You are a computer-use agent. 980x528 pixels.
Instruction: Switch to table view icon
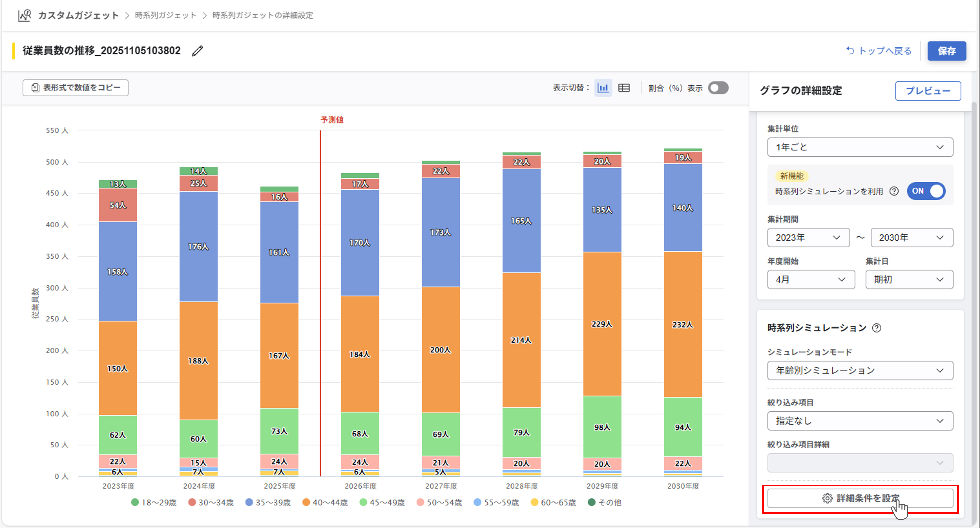coord(624,88)
